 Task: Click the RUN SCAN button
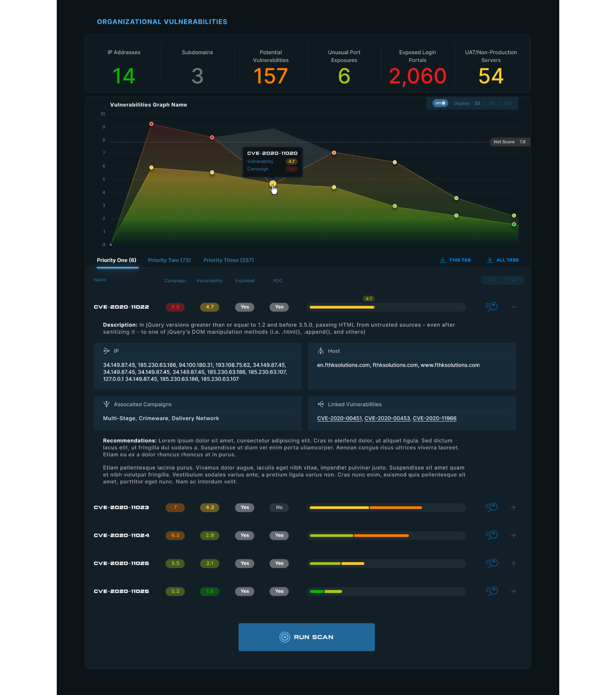(306, 637)
